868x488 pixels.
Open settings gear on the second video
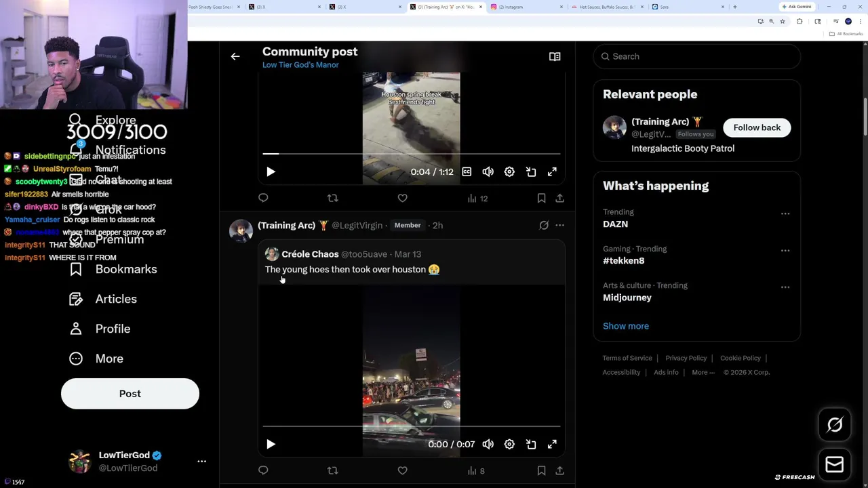509,445
